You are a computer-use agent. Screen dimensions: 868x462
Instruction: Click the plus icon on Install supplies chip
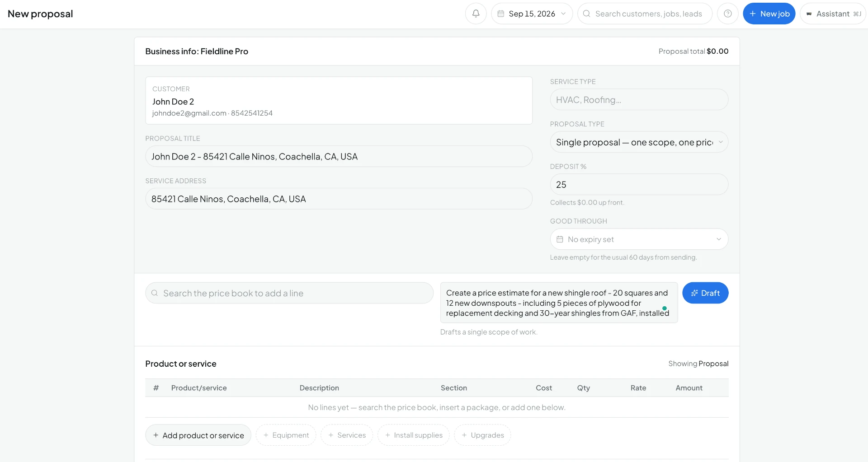pyautogui.click(x=387, y=435)
